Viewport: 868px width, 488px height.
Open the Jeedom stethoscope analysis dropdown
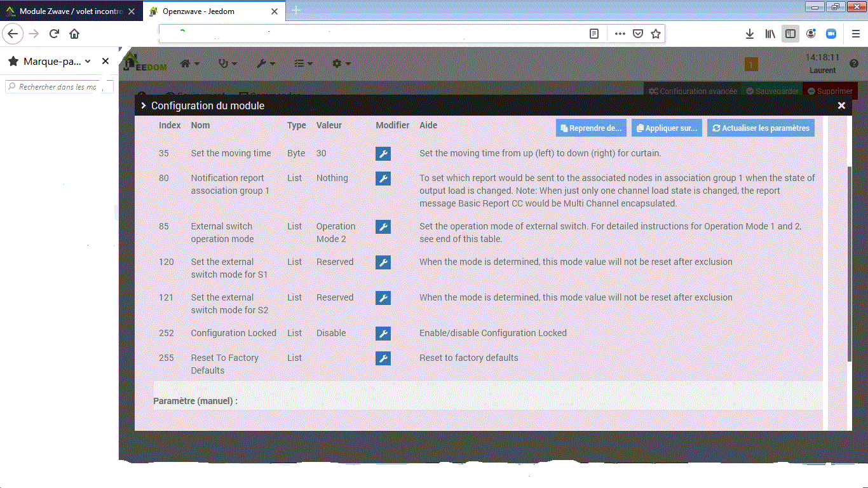(x=227, y=64)
